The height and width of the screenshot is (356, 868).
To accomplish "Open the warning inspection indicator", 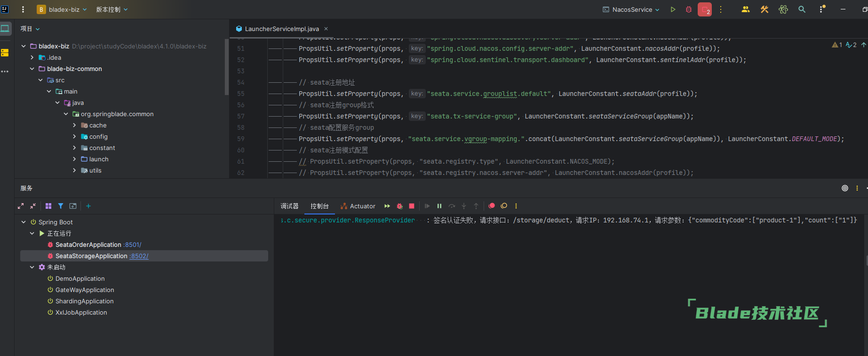I will coord(837,45).
